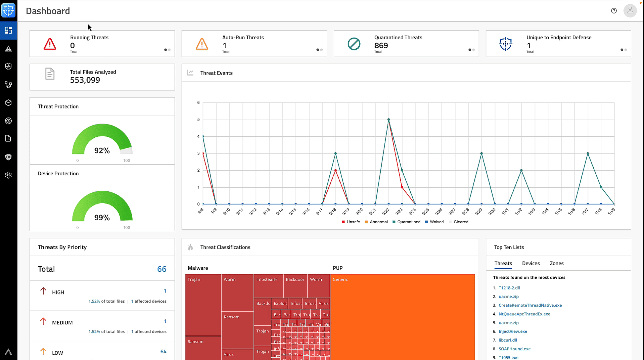Screen dimensions: 644x360
Task: Click the Abnormal legend color swatch
Action: tap(366, 222)
